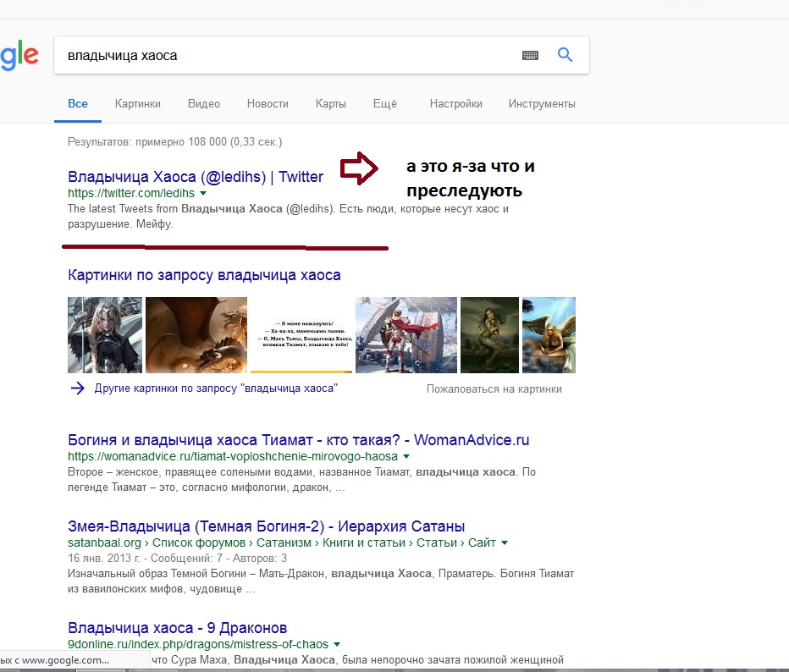
Task: Open the winged blonde angel thumbnail
Action: pyautogui.click(x=549, y=335)
